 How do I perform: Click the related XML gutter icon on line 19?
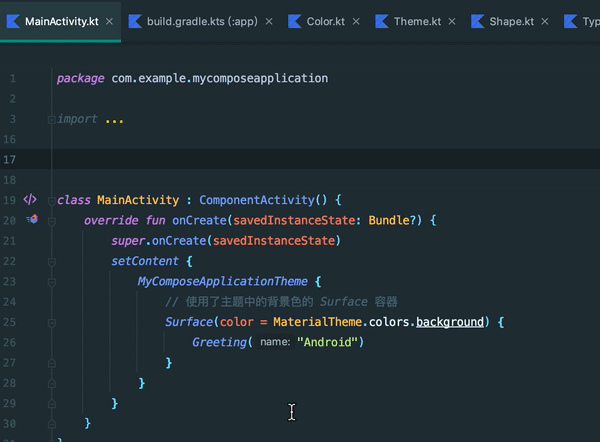[30, 200]
